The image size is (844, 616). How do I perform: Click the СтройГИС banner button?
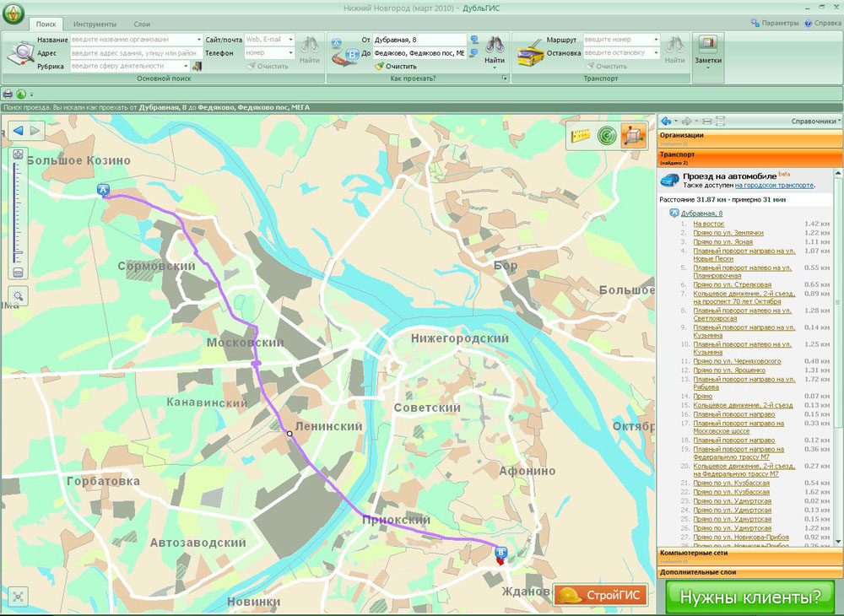click(x=600, y=595)
